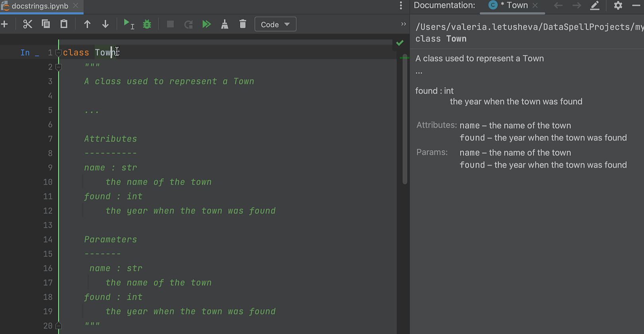
Task: Open the Code cell type dropdown
Action: coord(275,25)
